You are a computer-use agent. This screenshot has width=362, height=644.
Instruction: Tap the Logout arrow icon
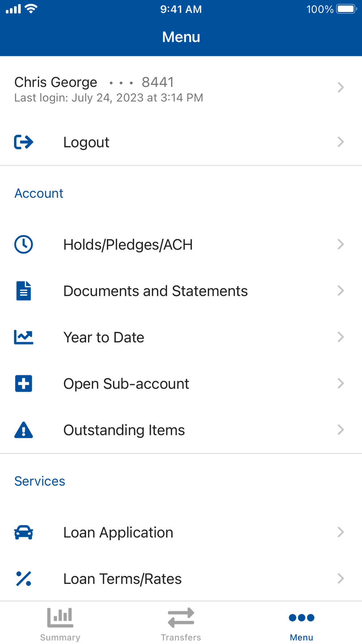24,142
